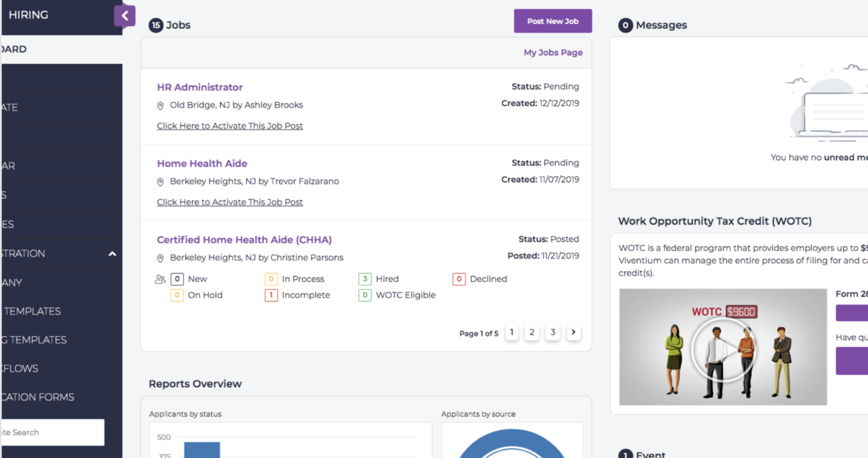Click the applicants people icon next to New
This screenshot has width=868, height=458.
pyautogui.click(x=160, y=279)
